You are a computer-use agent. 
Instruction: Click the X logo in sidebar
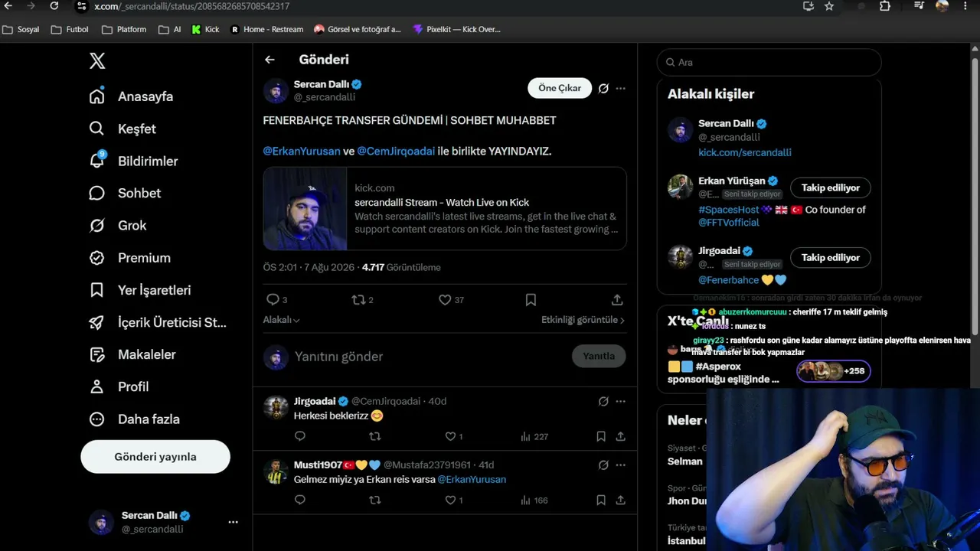click(x=97, y=61)
